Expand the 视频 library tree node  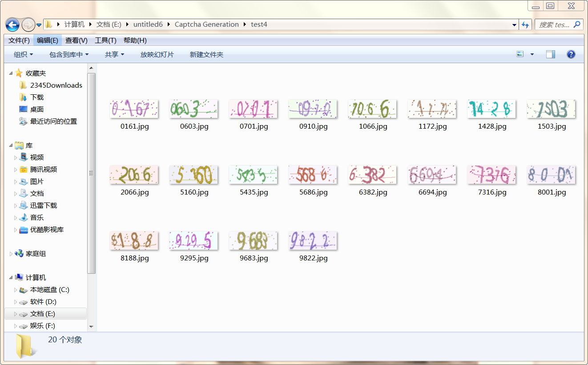[x=16, y=158]
